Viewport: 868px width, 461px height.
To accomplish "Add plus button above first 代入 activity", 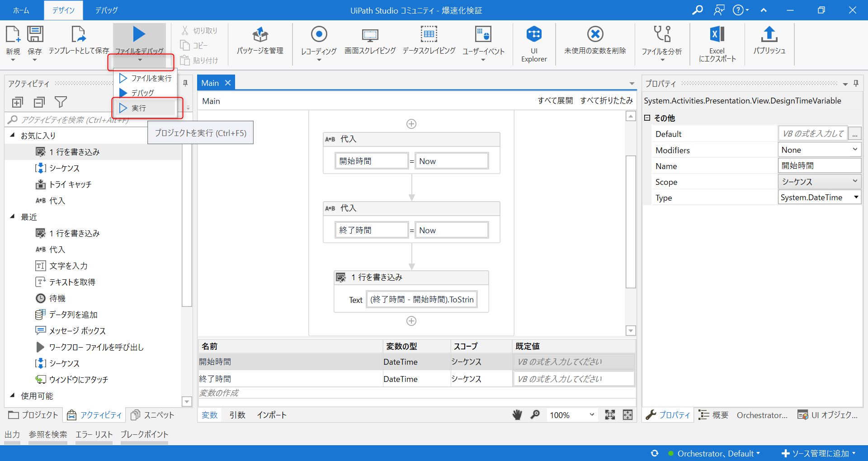I will [x=411, y=124].
